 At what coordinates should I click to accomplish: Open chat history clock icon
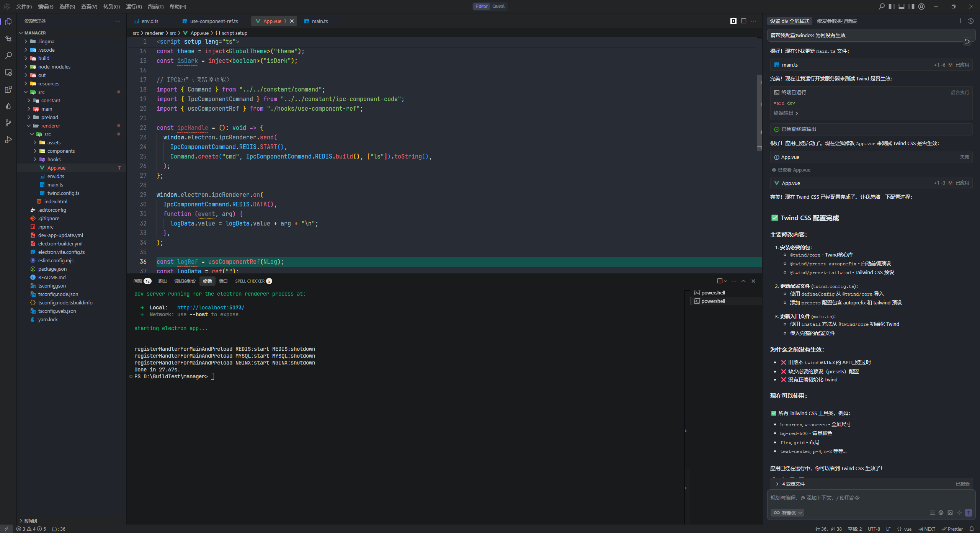pos(970,21)
